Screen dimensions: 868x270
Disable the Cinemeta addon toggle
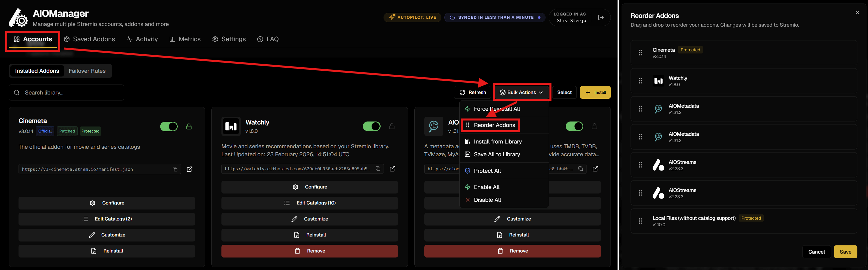click(x=169, y=126)
